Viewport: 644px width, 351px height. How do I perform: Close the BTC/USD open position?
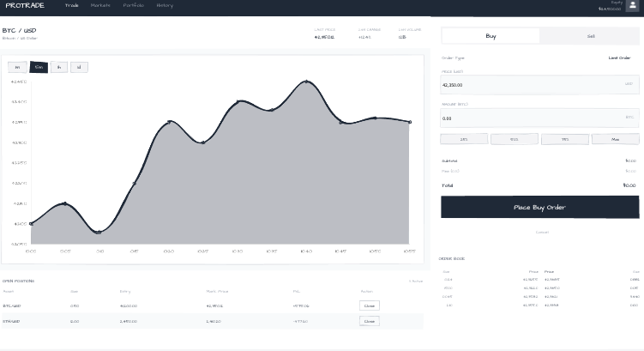[370, 306]
